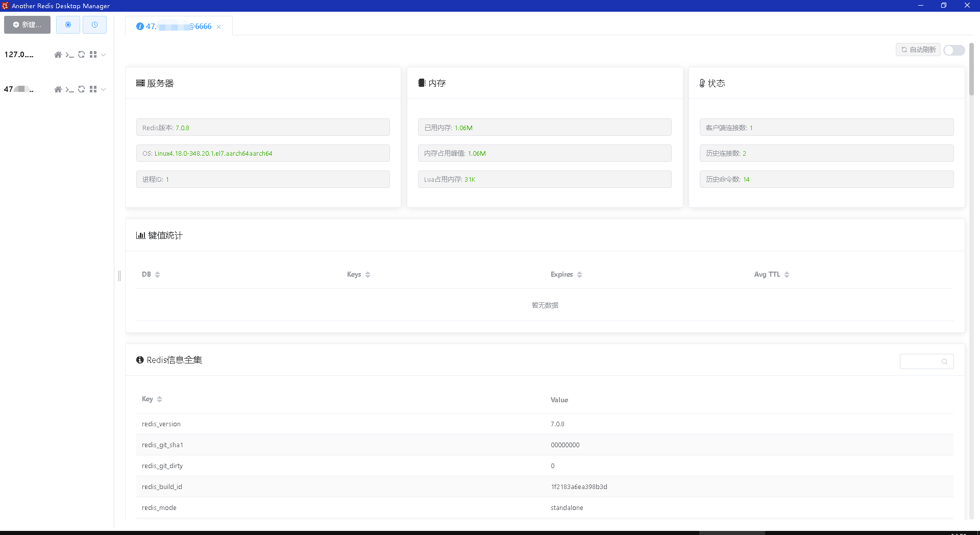
Task: Open console for the 47 connection
Action: click(x=69, y=89)
